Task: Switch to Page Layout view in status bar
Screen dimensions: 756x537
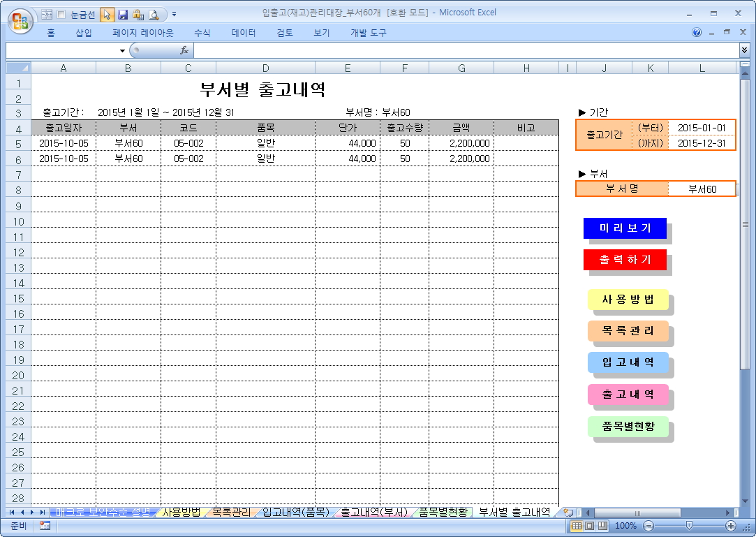Action: (590, 526)
